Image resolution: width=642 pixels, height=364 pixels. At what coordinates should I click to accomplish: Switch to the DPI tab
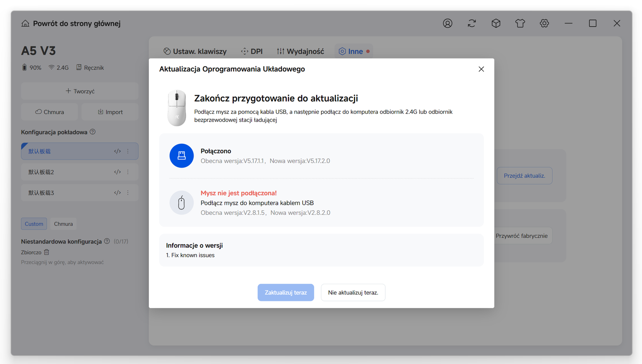(252, 51)
